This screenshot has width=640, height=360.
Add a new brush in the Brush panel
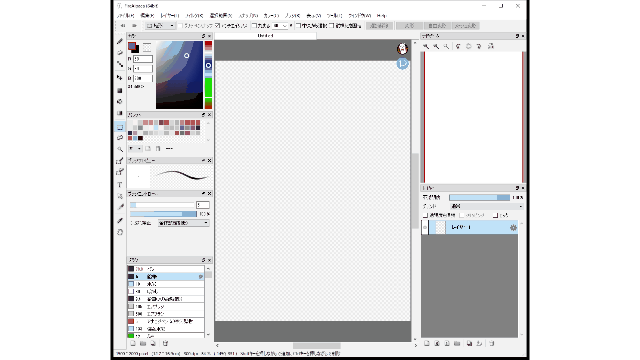pyautogui.click(x=133, y=344)
